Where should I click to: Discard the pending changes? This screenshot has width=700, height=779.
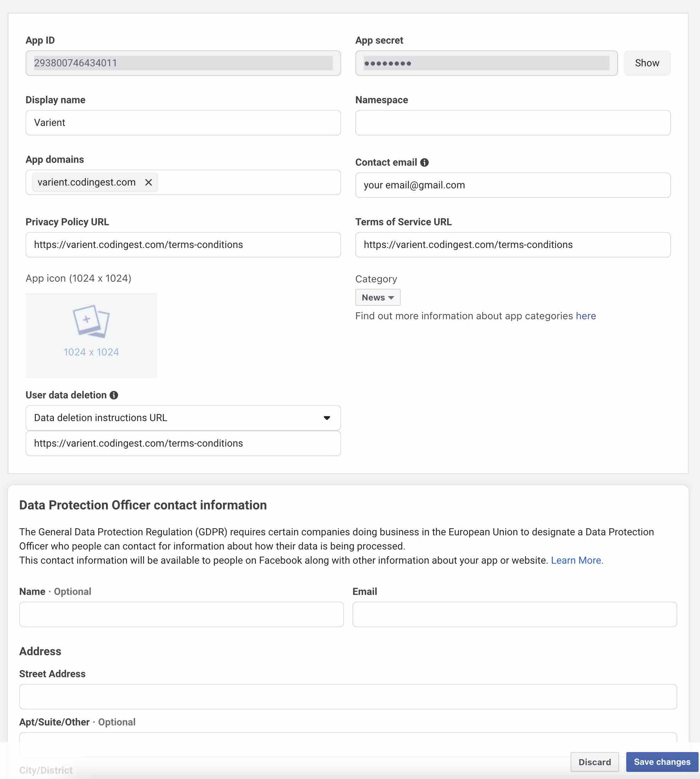(x=594, y=762)
